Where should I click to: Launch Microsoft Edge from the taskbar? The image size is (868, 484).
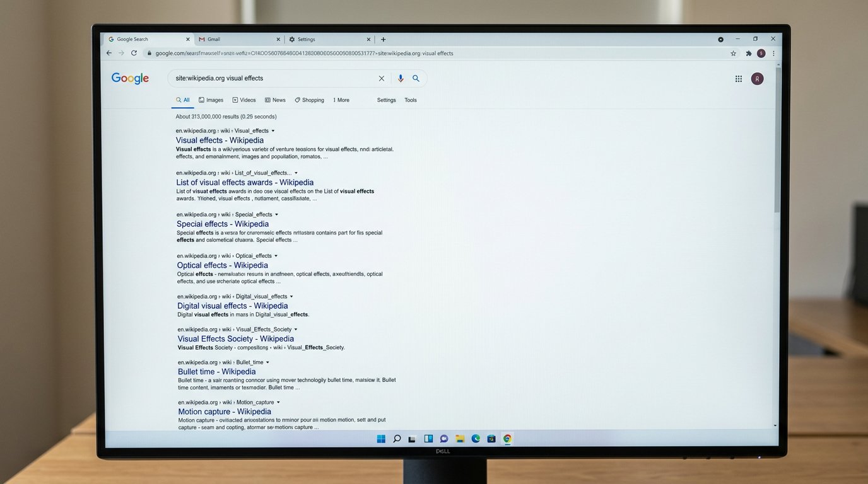click(x=476, y=439)
